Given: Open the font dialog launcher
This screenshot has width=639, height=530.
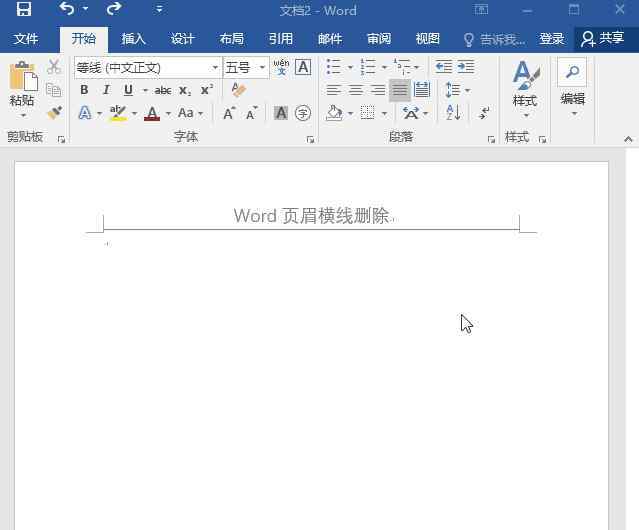Looking at the screenshot, I should coord(310,140).
